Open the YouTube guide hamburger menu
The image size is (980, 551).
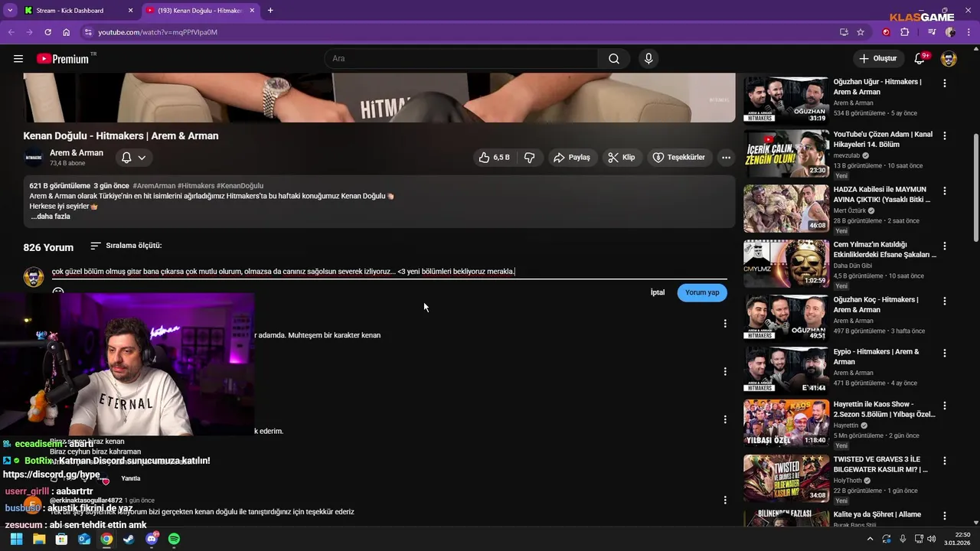(x=18, y=59)
